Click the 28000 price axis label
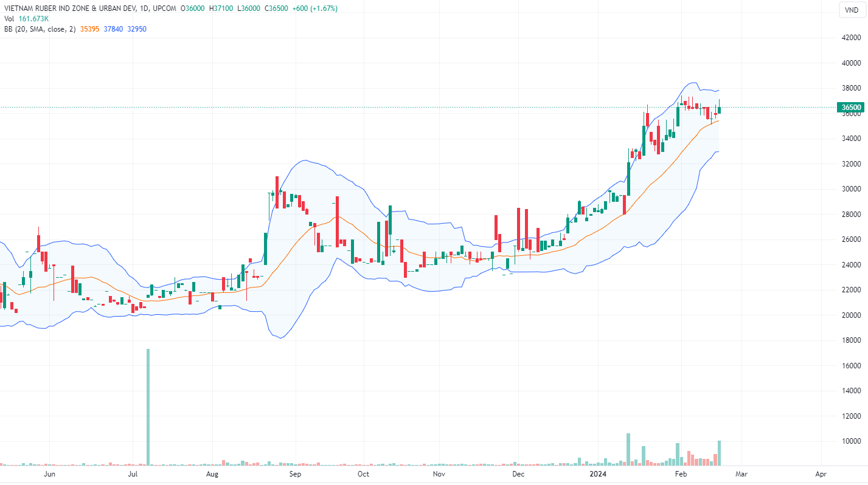 pyautogui.click(x=850, y=215)
